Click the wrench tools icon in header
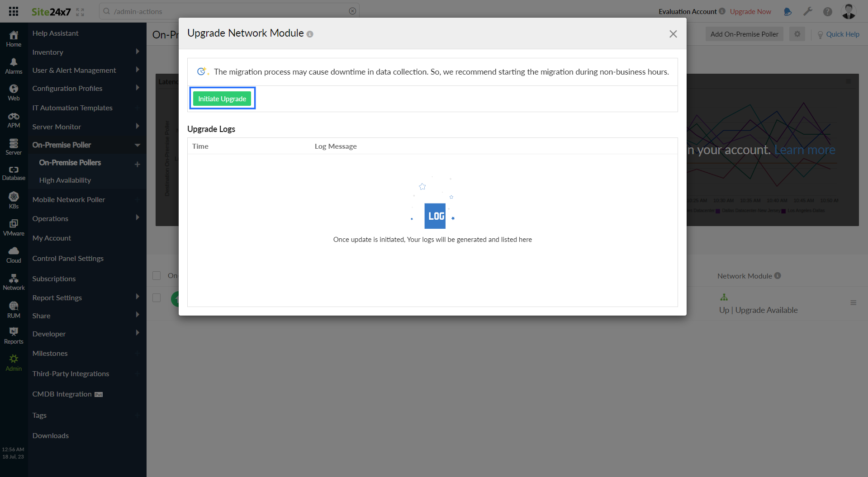868x477 pixels. coord(807,11)
